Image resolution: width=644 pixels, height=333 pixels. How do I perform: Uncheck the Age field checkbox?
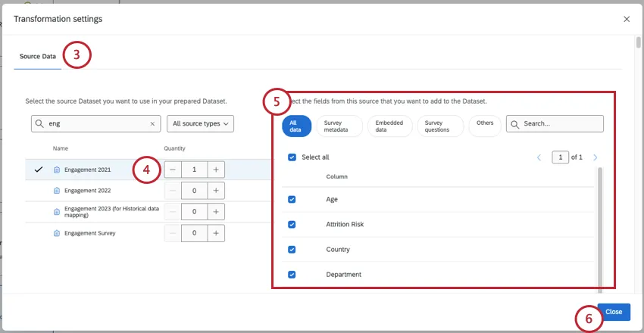pyautogui.click(x=292, y=199)
